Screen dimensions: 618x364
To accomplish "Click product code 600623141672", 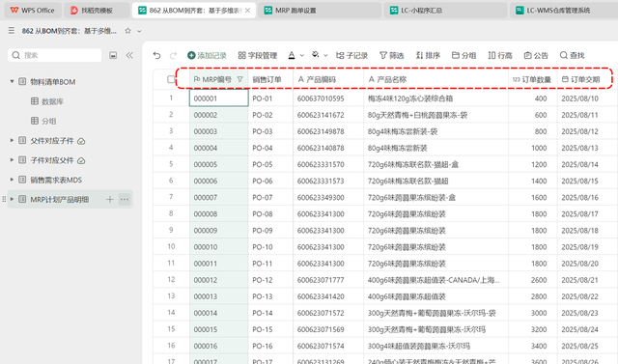I will [328, 115].
